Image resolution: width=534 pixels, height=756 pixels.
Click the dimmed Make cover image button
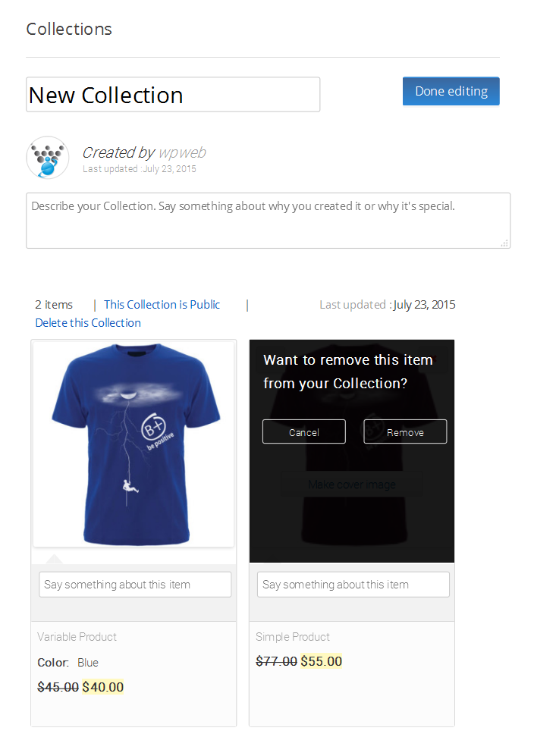click(x=352, y=484)
